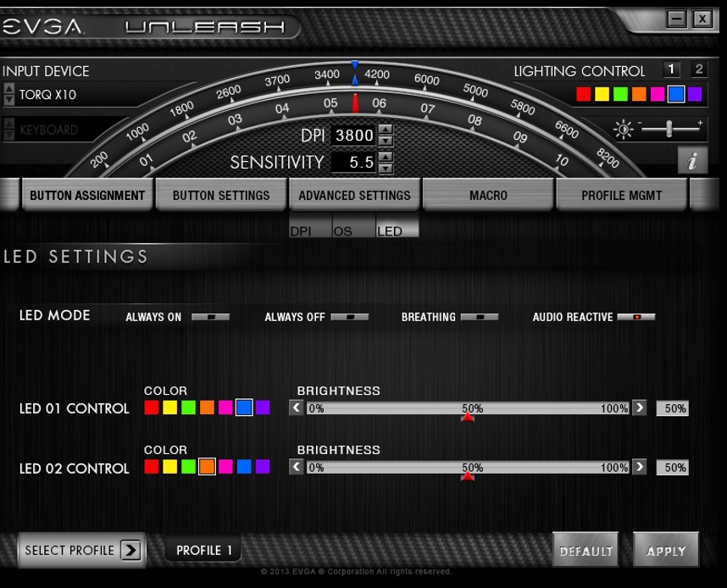Select sensitivity level 10 on the dial
The height and width of the screenshot is (588, 727).
(562, 160)
